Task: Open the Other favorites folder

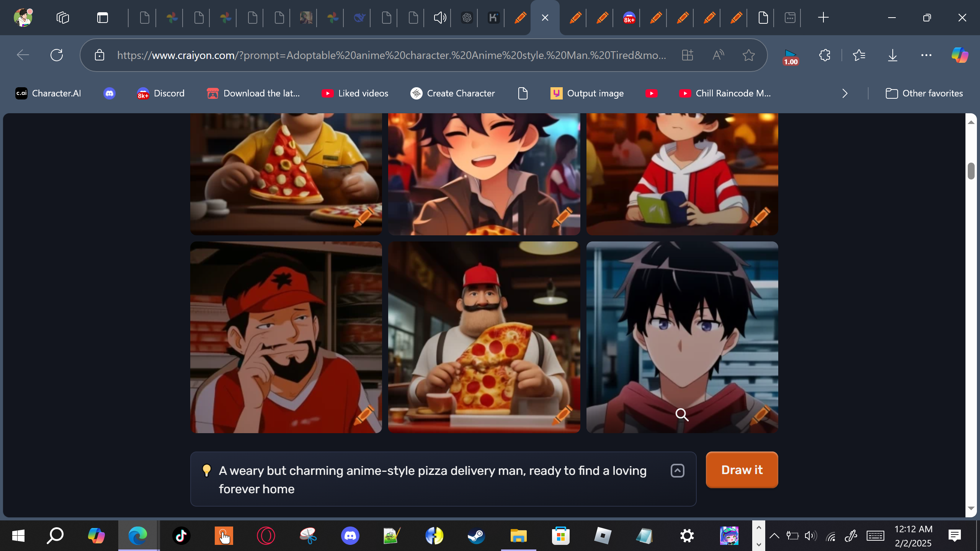Action: 924,93
